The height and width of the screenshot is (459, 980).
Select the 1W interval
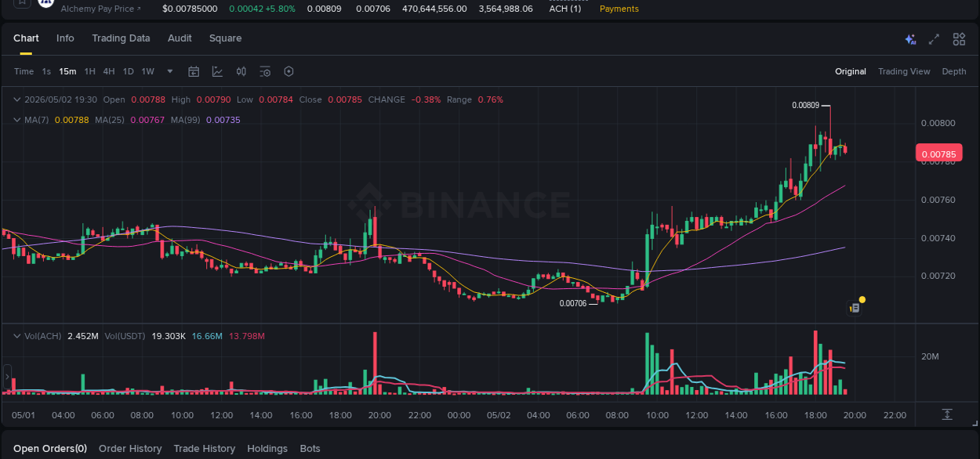147,71
